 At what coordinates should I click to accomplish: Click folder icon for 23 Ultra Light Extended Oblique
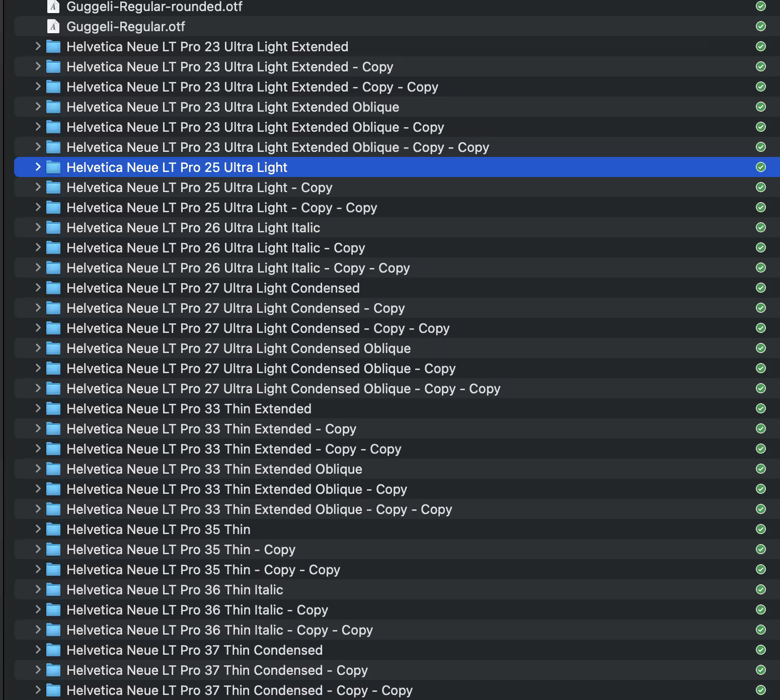point(53,107)
